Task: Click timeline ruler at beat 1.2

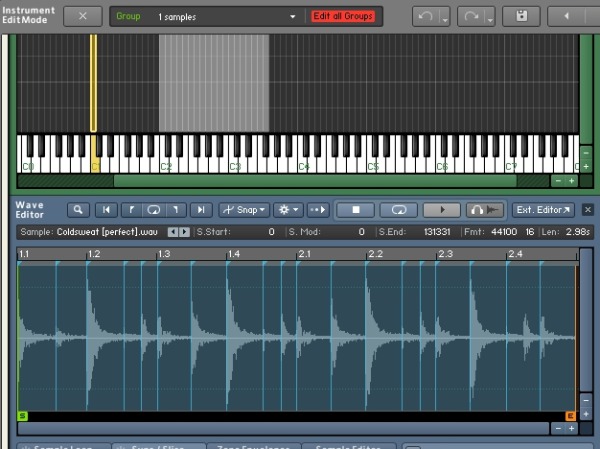Action: [x=94, y=254]
